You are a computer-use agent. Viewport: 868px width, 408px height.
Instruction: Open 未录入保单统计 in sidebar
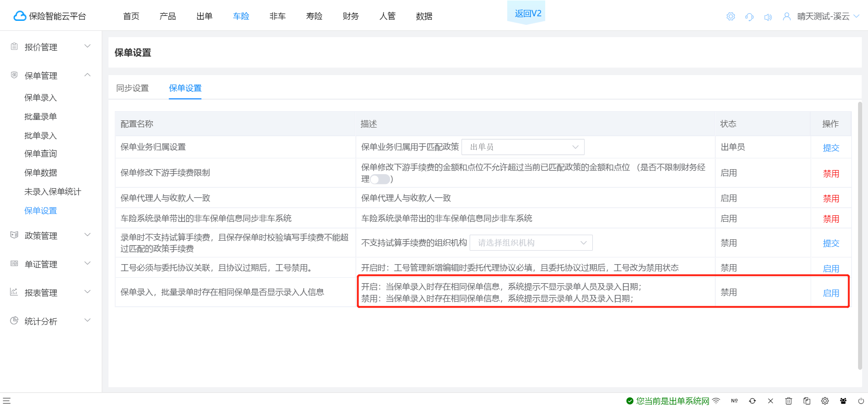53,192
